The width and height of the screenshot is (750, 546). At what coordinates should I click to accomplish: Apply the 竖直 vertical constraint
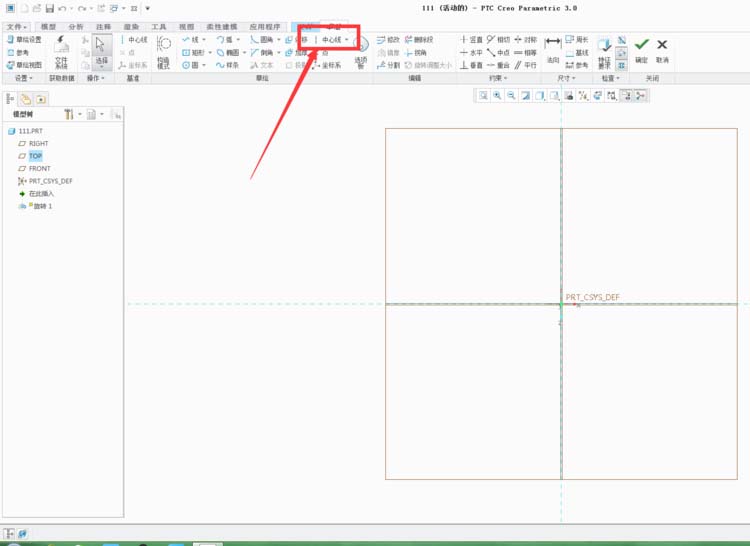pyautogui.click(x=471, y=40)
